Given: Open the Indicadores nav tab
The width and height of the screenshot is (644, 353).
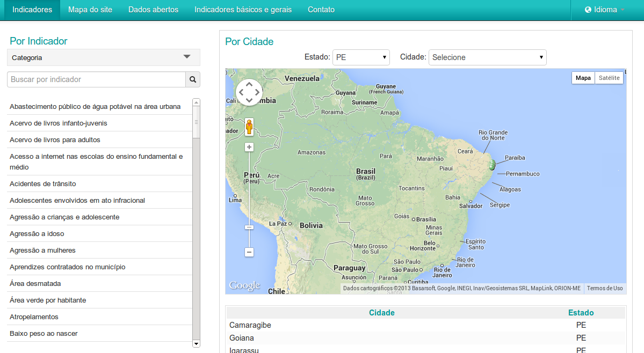Looking at the screenshot, I should 32,10.
